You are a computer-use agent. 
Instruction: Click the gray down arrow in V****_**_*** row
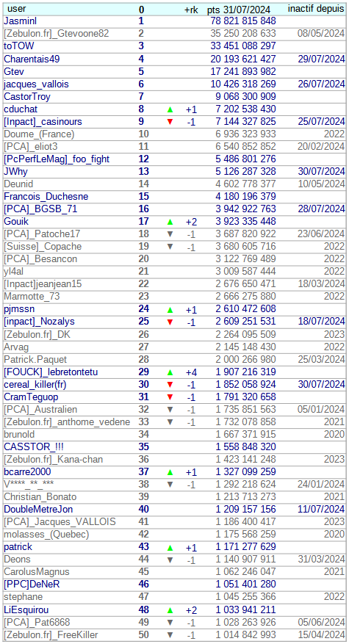point(170,485)
